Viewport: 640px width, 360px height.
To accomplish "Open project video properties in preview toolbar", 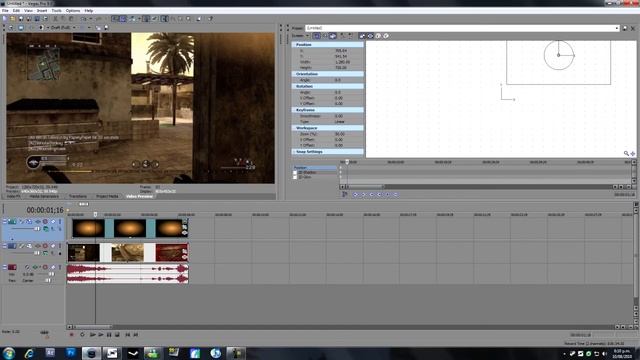I will [x=11, y=28].
